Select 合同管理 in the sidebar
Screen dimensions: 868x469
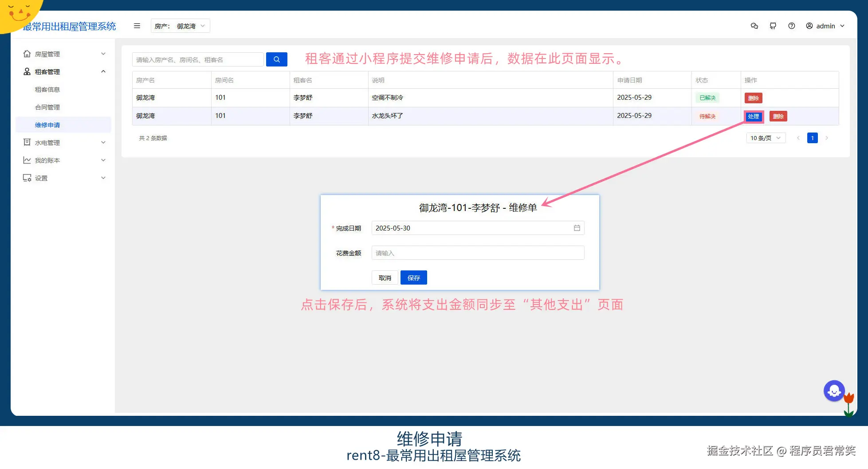pos(48,107)
